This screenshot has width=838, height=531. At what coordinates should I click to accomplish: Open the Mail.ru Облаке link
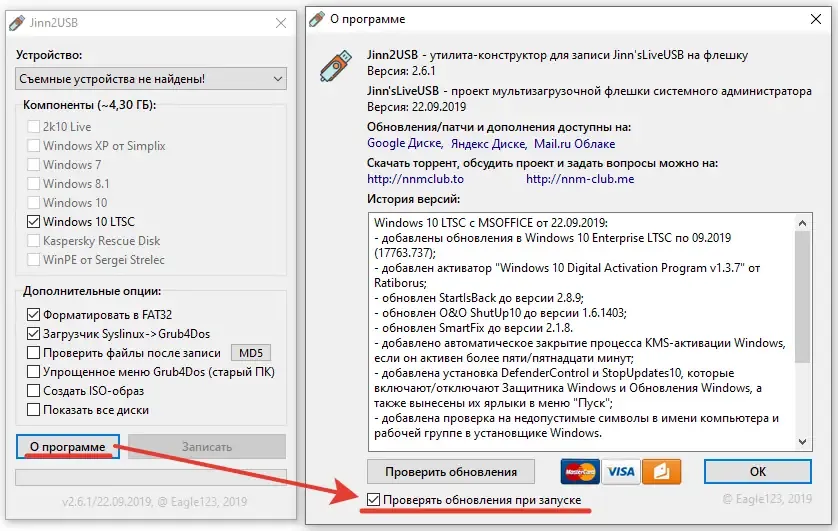point(575,144)
